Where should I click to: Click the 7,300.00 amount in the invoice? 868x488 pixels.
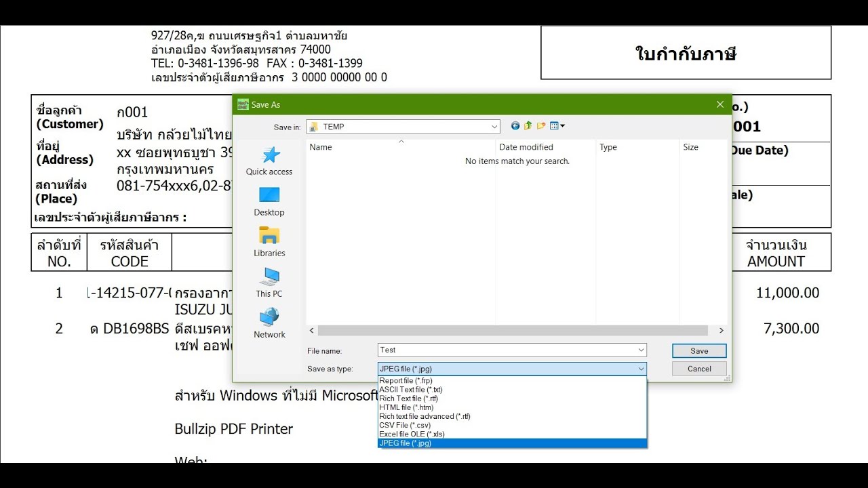click(x=791, y=328)
